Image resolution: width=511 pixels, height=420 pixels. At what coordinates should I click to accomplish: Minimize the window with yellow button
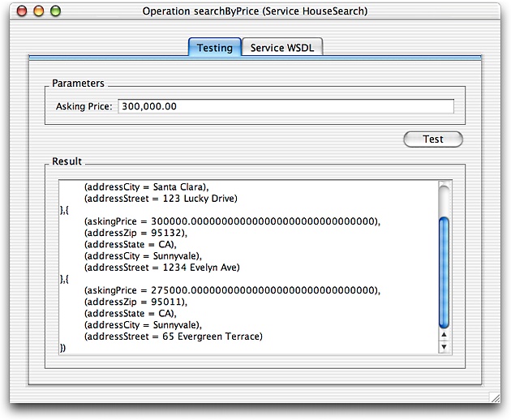pos(39,11)
